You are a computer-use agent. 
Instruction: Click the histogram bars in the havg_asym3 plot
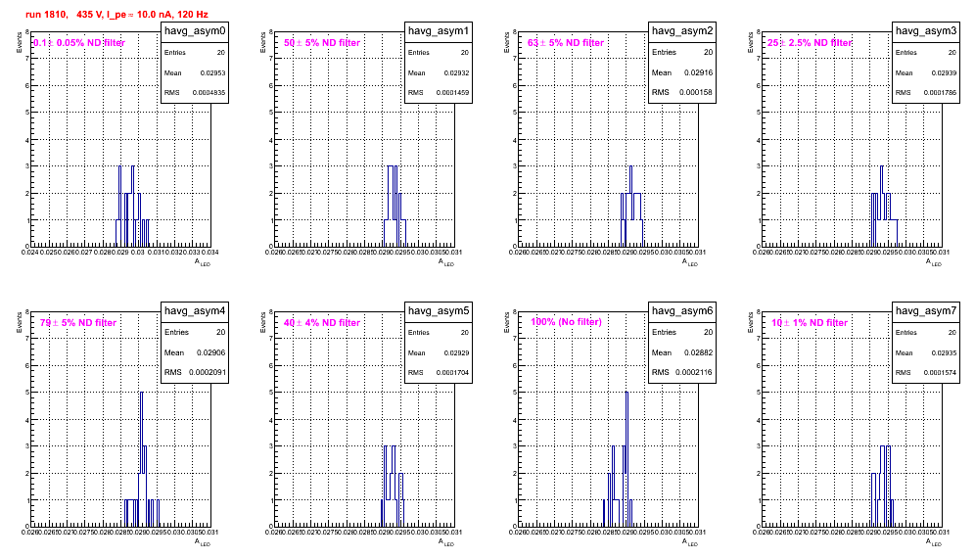point(884,206)
